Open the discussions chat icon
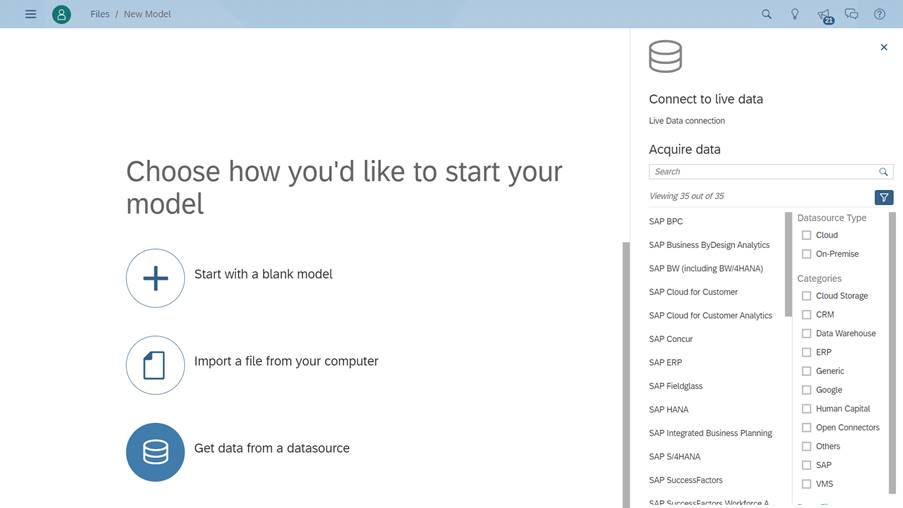 (852, 14)
